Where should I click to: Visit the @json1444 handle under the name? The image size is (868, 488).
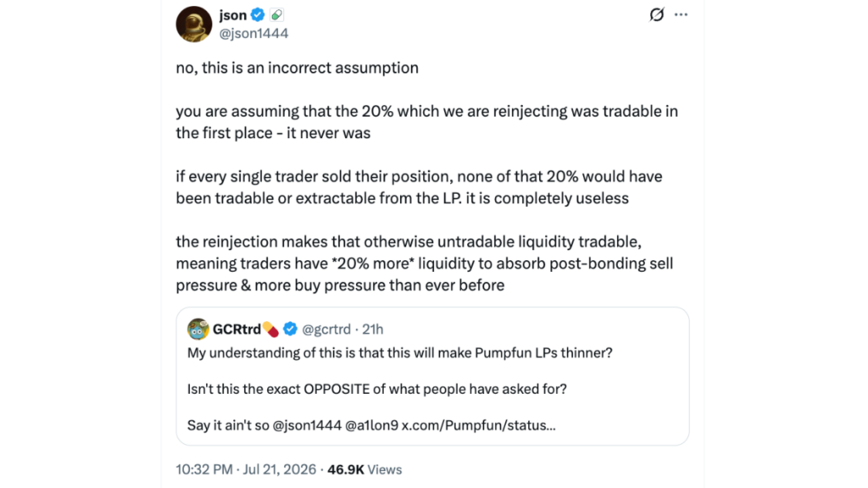(x=253, y=34)
